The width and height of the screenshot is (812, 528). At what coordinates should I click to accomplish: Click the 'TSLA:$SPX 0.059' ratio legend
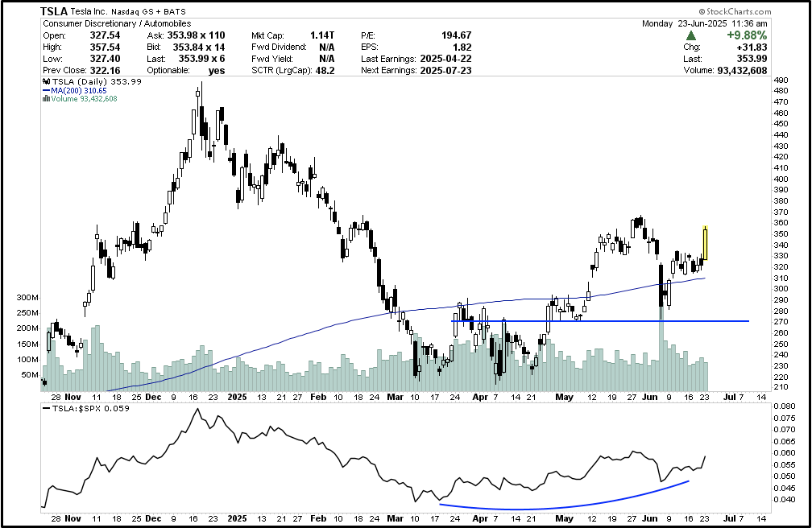click(89, 408)
